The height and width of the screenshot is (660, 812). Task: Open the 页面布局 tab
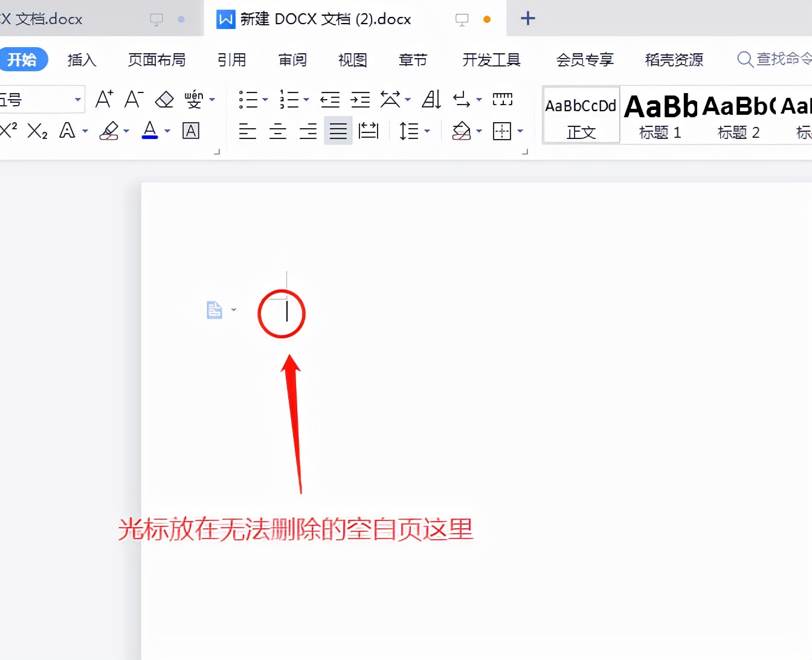[156, 60]
